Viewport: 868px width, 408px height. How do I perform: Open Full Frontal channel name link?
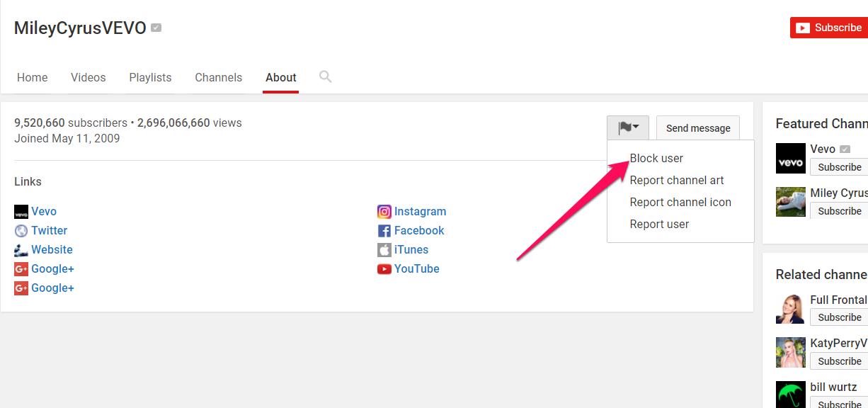[839, 300]
